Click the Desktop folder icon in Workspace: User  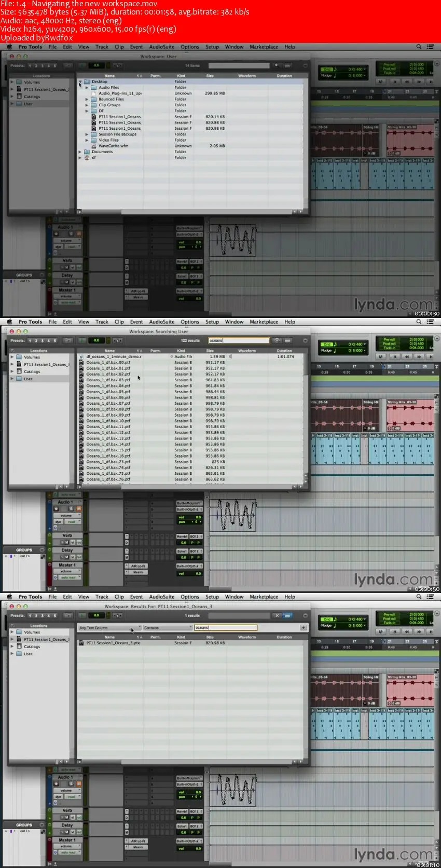87,81
